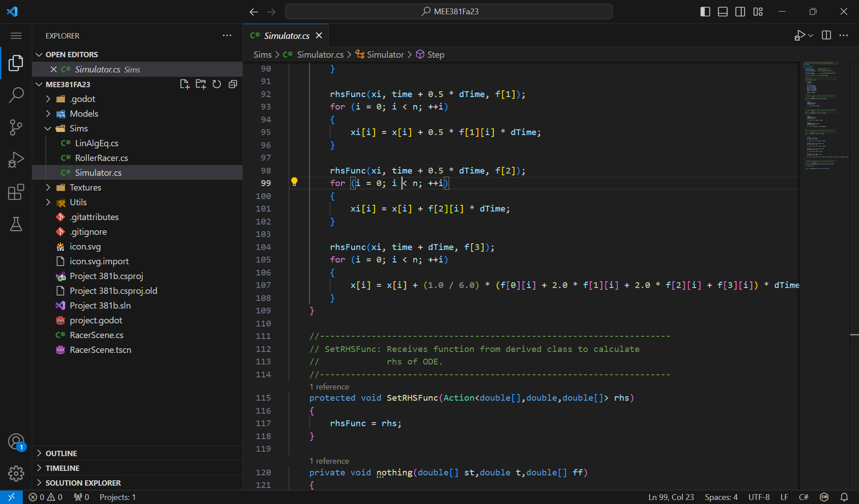Open the Testing view
Image resolution: width=859 pixels, height=504 pixels.
click(x=16, y=224)
